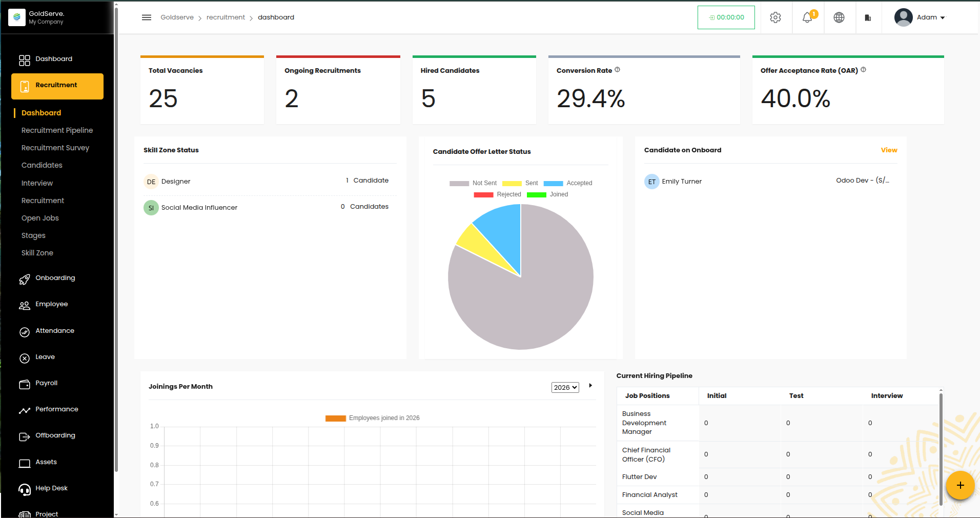Viewport: 980px width, 518px height.
Task: Click the 00:00:00 check-in timer button
Action: [x=726, y=17]
